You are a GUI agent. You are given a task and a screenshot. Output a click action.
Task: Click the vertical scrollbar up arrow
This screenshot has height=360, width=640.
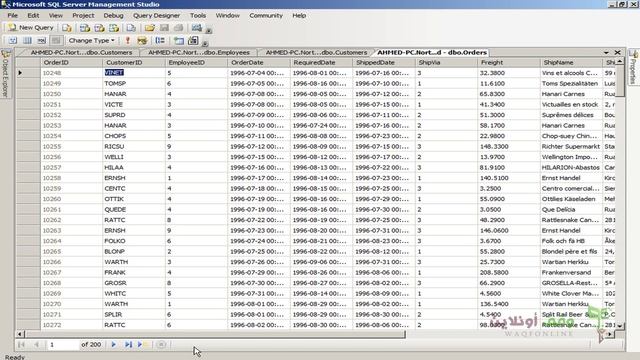coord(620,62)
